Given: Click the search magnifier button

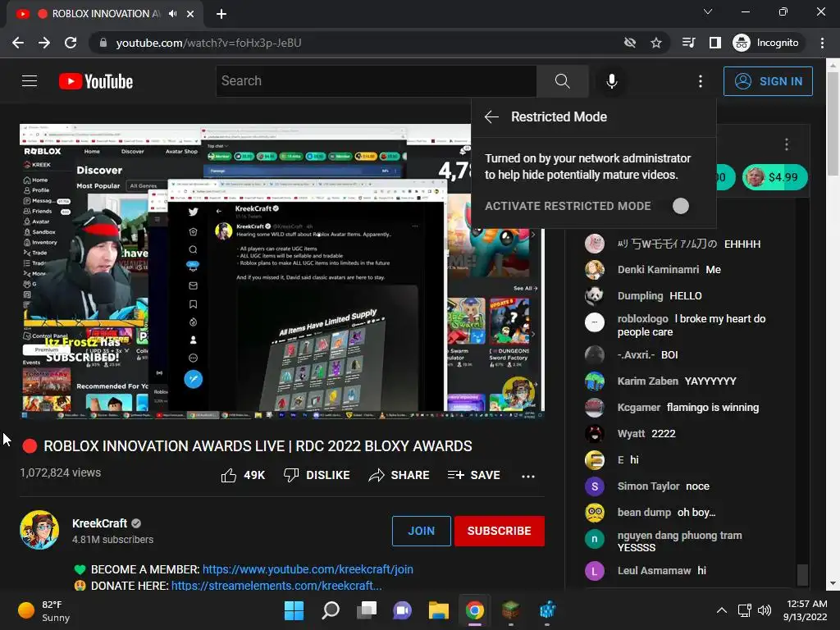Looking at the screenshot, I should click(x=563, y=81).
